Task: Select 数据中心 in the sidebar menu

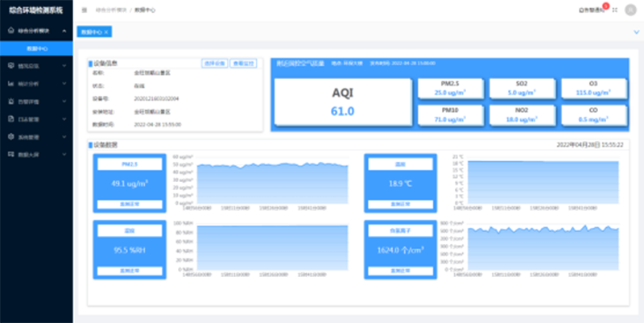Action: pyautogui.click(x=37, y=48)
